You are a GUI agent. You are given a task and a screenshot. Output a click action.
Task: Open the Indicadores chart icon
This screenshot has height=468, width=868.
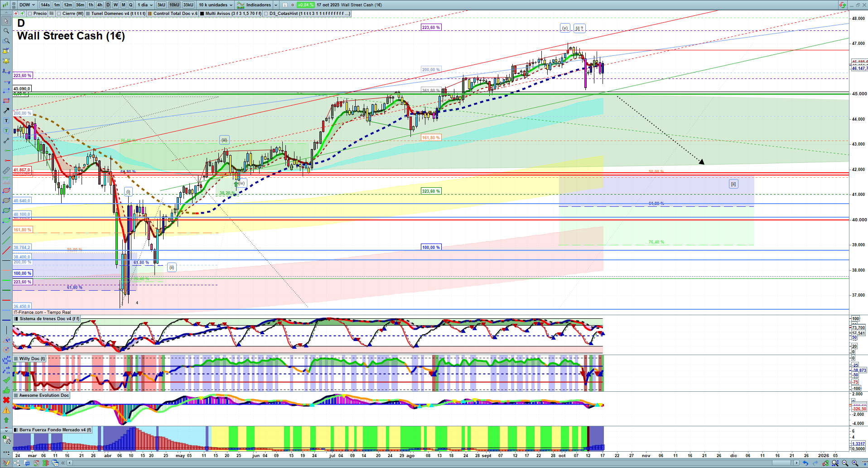pos(241,5)
